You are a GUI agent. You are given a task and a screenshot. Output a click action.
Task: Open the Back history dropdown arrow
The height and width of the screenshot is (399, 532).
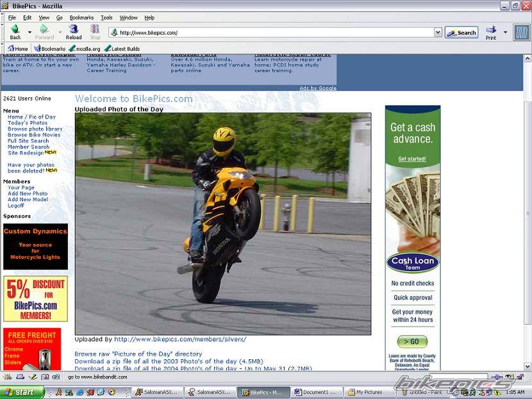click(x=29, y=32)
